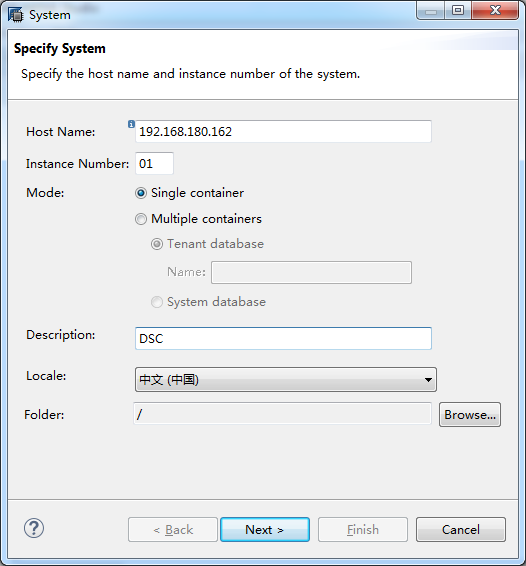The width and height of the screenshot is (526, 566).
Task: Click the help question mark icon
Action: tap(34, 528)
